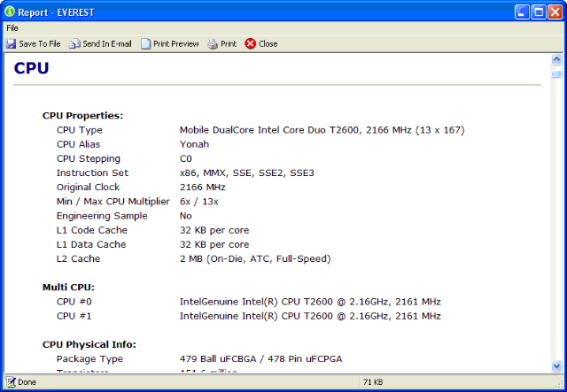Click the Done status bar icon

click(x=11, y=382)
